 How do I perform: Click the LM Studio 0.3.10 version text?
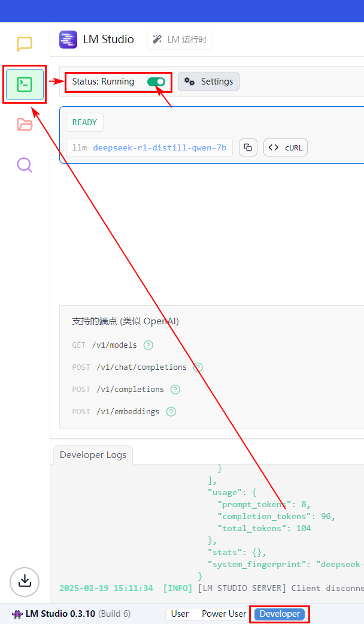(60, 614)
